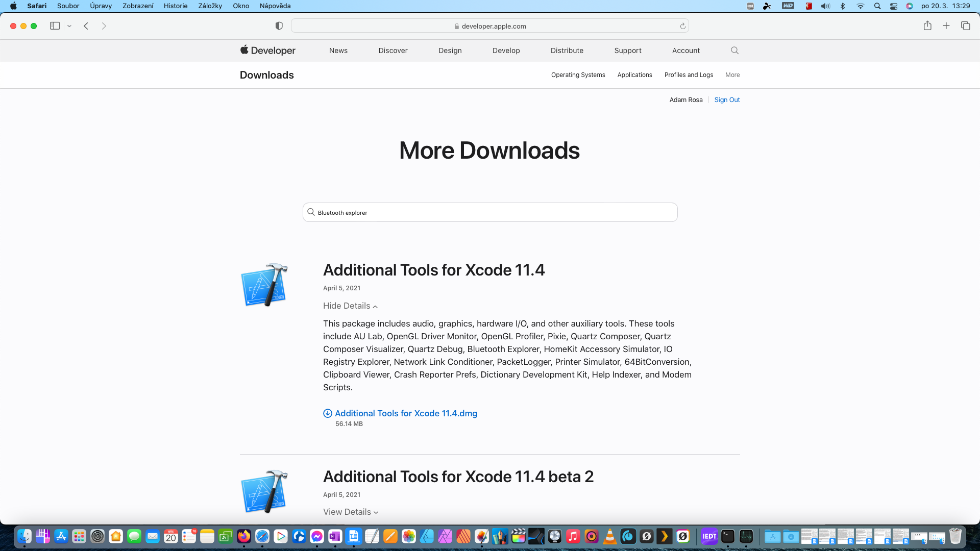Open a new tab with plus icon

(946, 26)
